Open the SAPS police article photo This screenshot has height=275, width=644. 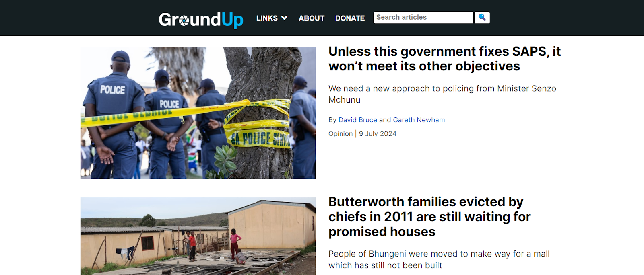pos(198,113)
